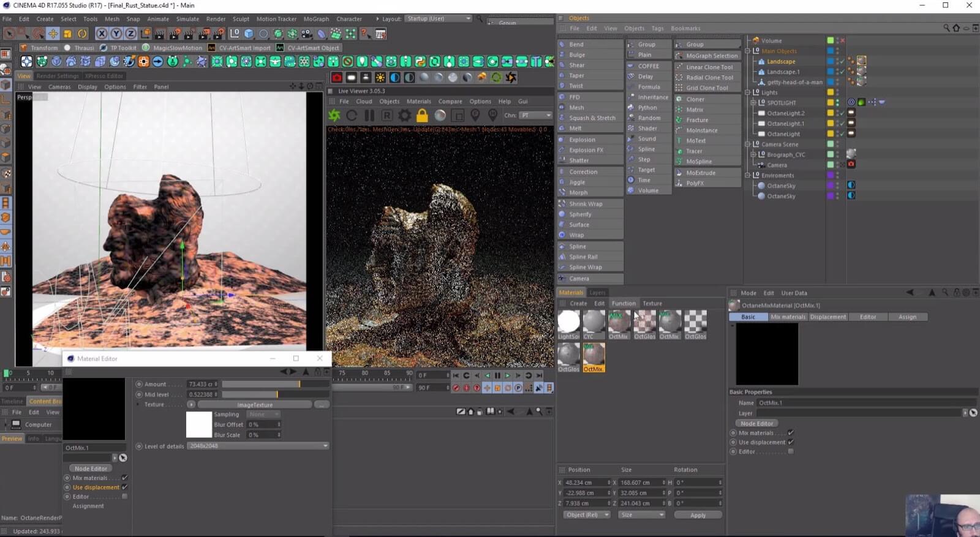Toggle Use displacement checkbox in Attributes panel
This screenshot has height=537, width=980.
click(x=791, y=442)
